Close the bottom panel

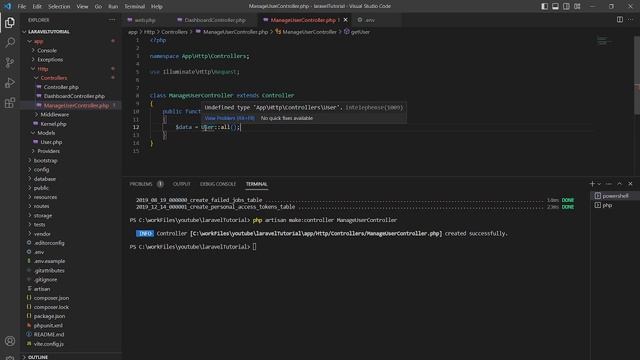coord(630,184)
